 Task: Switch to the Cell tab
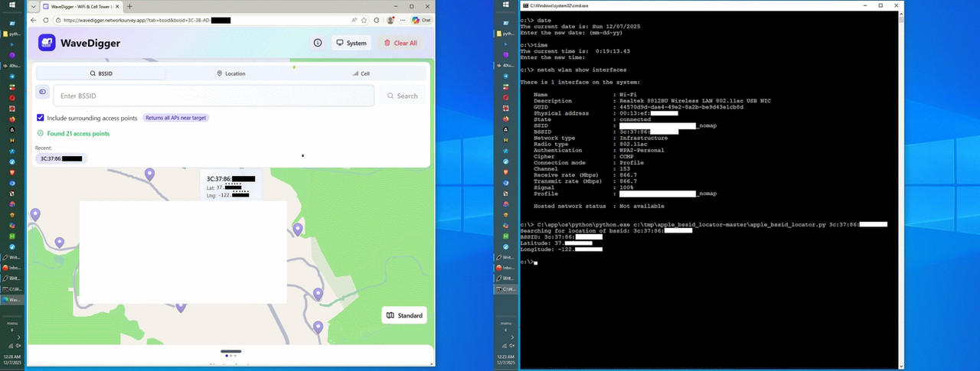[x=361, y=73]
